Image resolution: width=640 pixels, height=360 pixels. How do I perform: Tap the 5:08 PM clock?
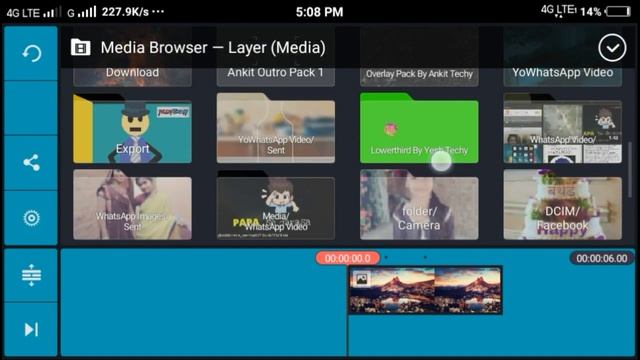pos(320,12)
